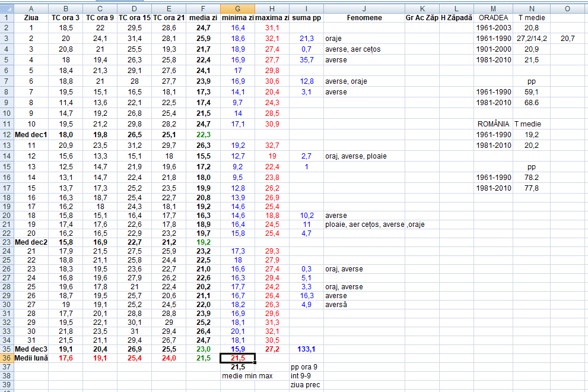Select row 23 header
This screenshot has height=392, width=588.
(x=7, y=242)
